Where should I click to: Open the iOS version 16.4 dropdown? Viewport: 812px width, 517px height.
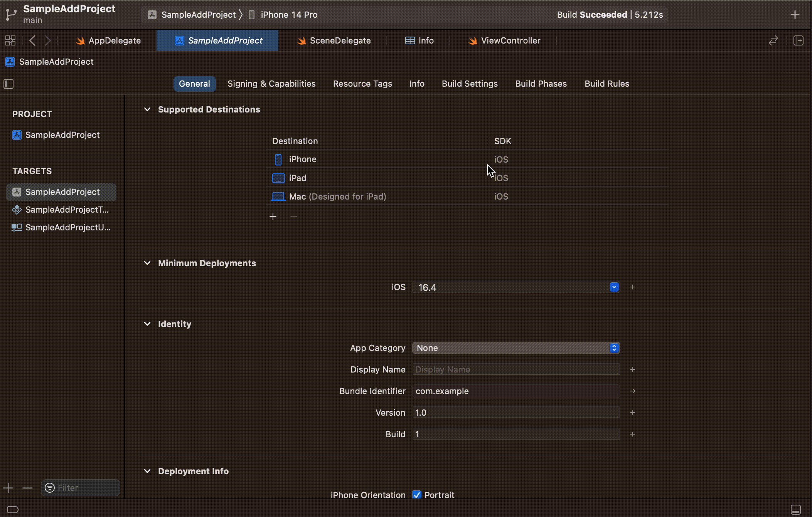[614, 287]
